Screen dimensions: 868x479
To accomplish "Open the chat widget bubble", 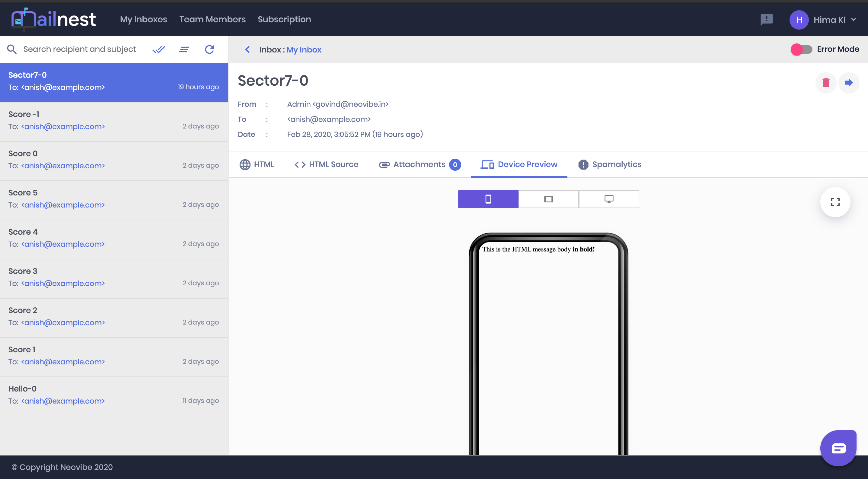I will (838, 448).
